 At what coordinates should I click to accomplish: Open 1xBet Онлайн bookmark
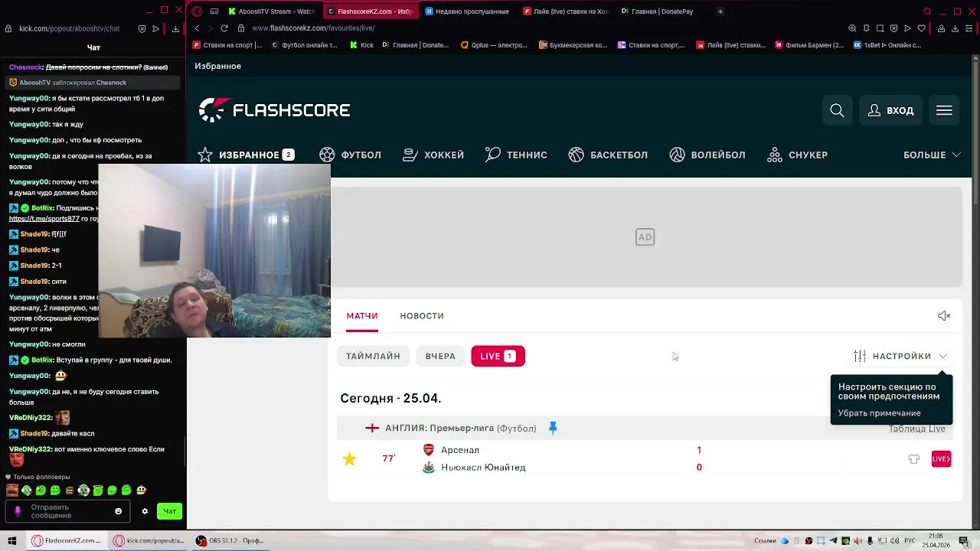click(887, 45)
